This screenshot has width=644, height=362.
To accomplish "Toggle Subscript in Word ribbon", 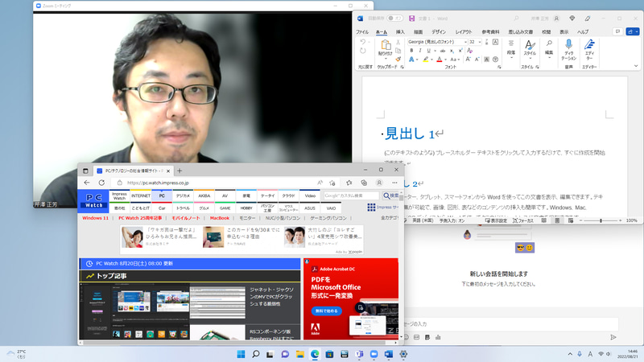I will 452,51.
